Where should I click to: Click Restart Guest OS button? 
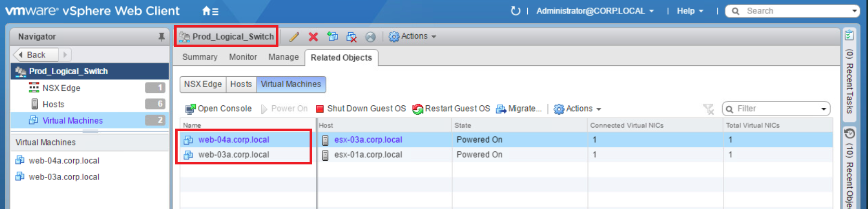[451, 108]
